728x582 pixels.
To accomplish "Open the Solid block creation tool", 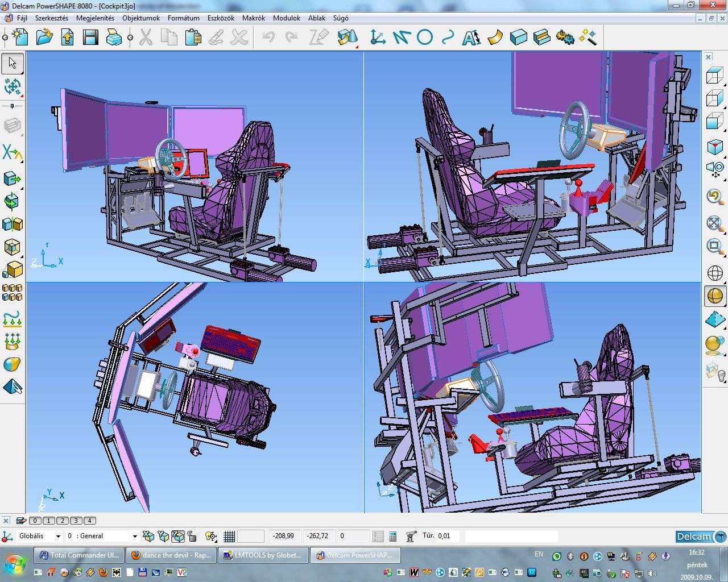I will click(x=518, y=38).
